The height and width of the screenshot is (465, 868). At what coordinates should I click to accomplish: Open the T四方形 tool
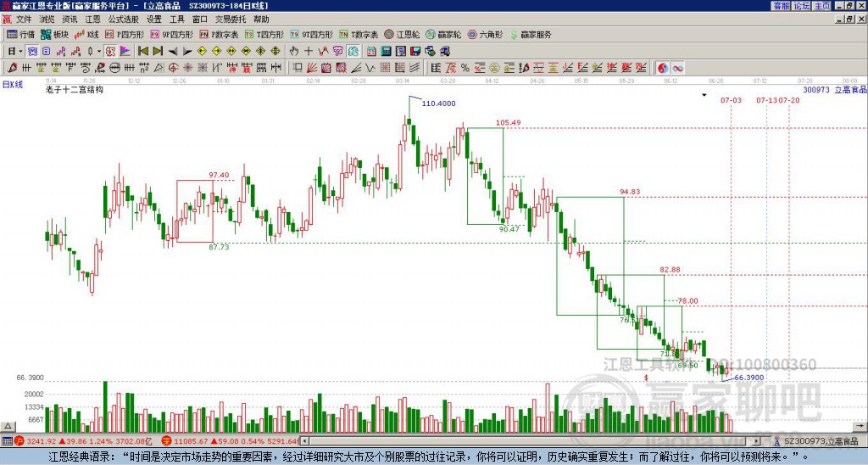pyautogui.click(x=264, y=34)
